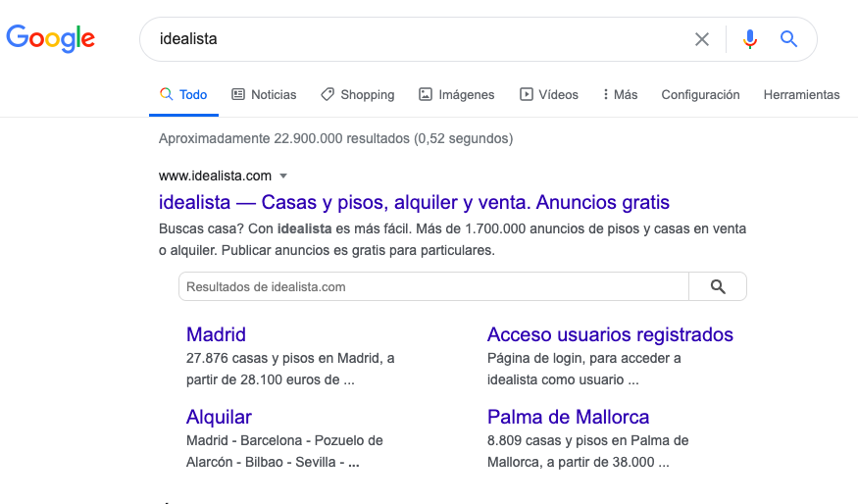
Task: Click the Resultados de idealista.com search field
Action: point(433,286)
